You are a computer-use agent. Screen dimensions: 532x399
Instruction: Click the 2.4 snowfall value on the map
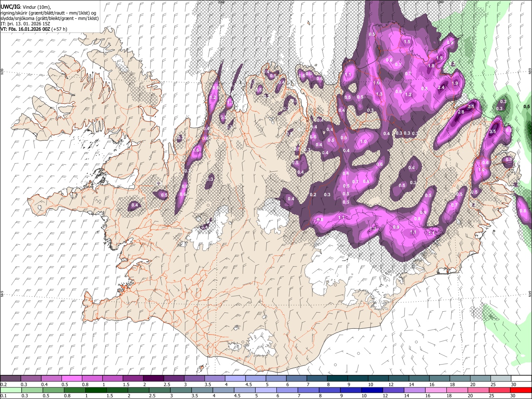click(441, 87)
